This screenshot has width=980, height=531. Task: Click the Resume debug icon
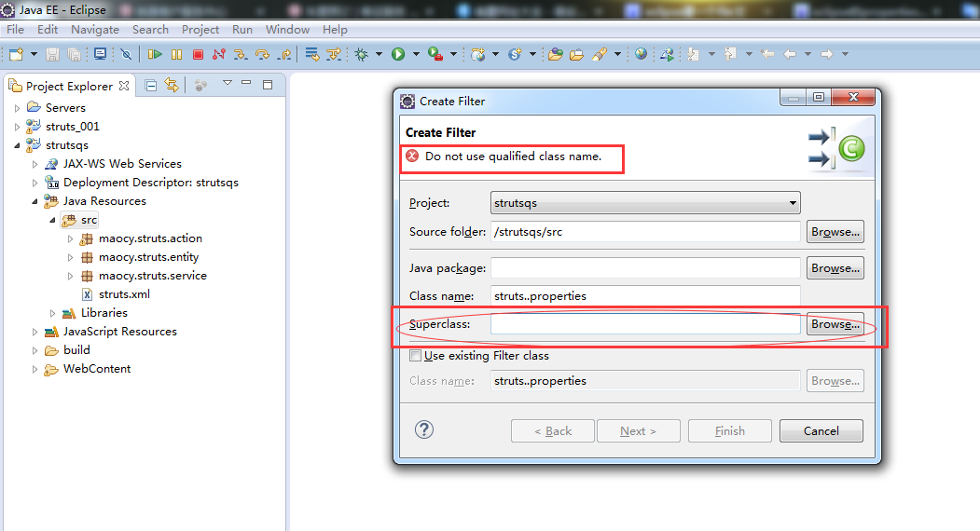click(x=155, y=54)
